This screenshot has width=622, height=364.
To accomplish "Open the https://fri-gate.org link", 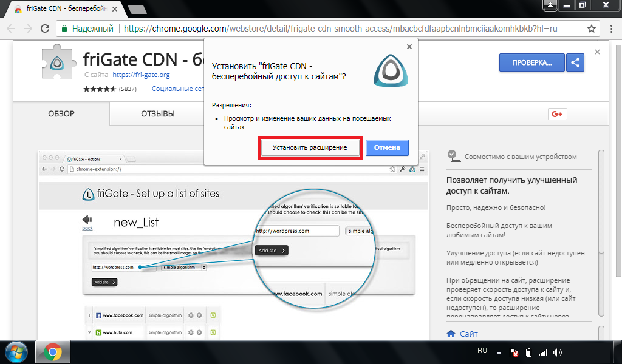I will 141,75.
